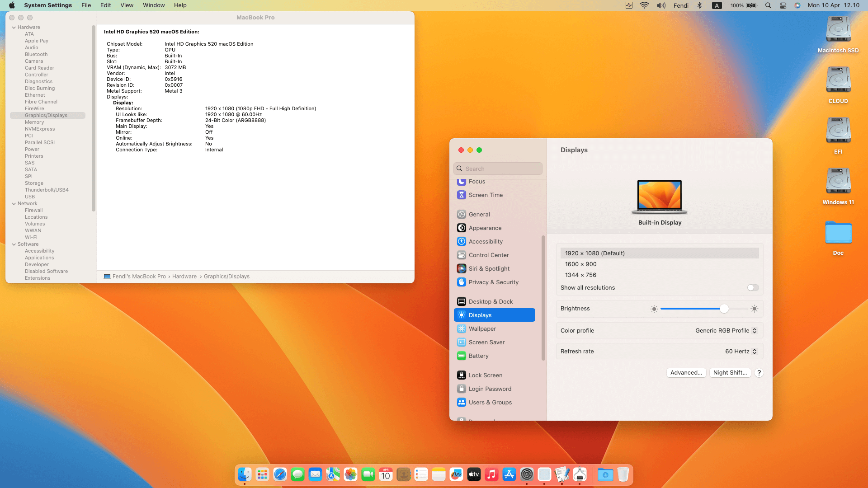
Task: Open Window menu in menu bar
Action: tap(154, 5)
